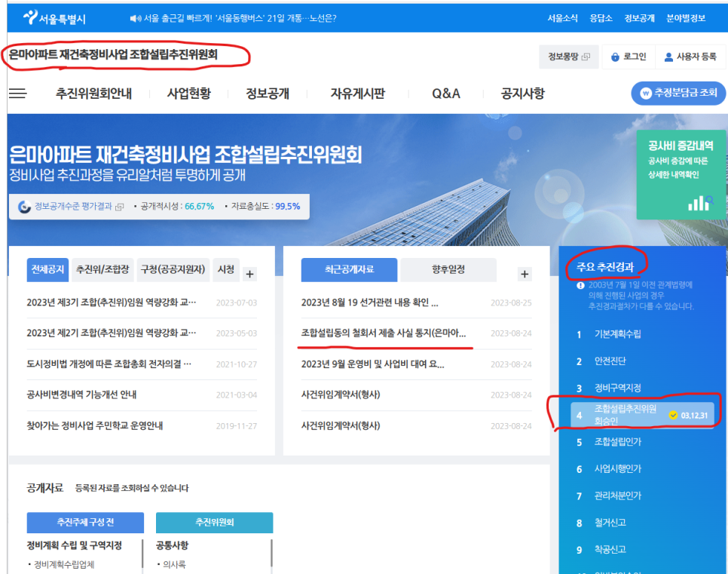Select the 전체공지 tab
This screenshot has width=728, height=574.
pos(47,269)
